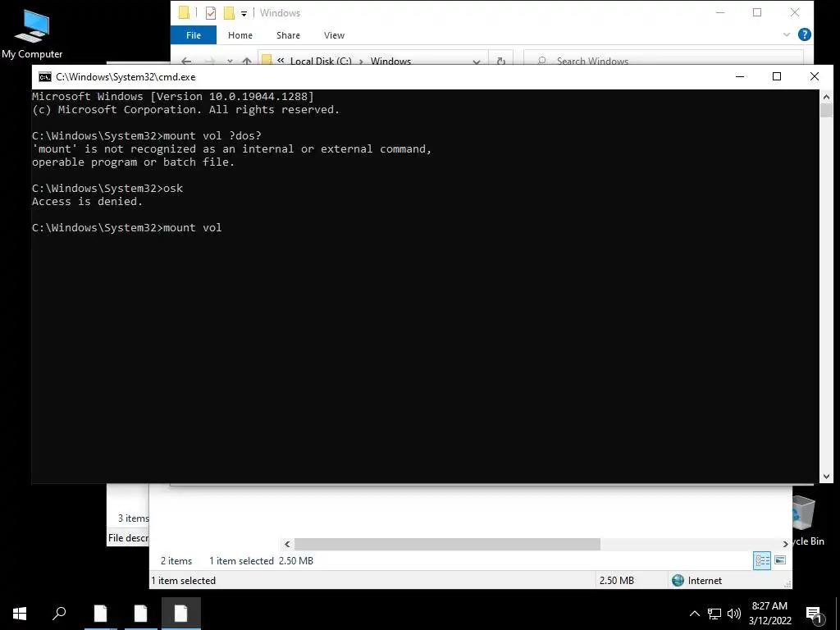This screenshot has height=630, width=840.
Task: Click the network tray icon
Action: click(x=714, y=614)
